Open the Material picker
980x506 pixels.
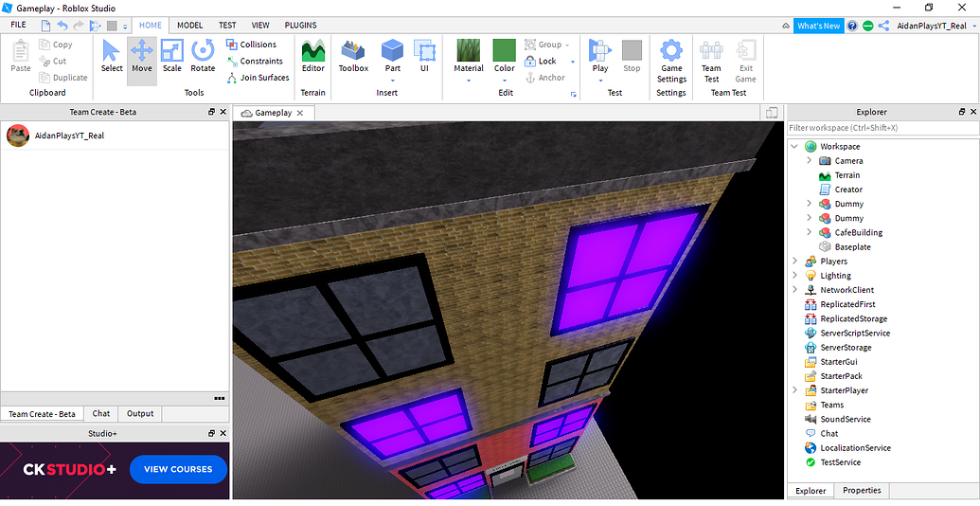click(x=469, y=56)
